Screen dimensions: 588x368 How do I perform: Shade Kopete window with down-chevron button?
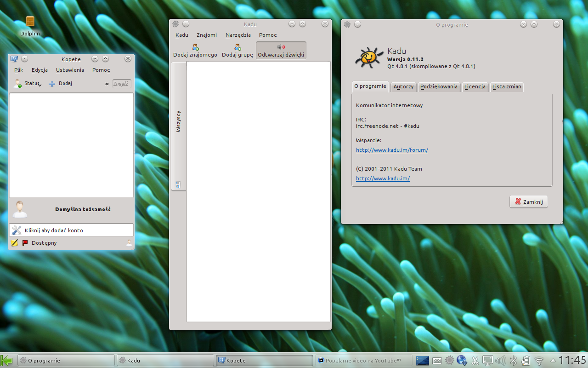[95, 58]
